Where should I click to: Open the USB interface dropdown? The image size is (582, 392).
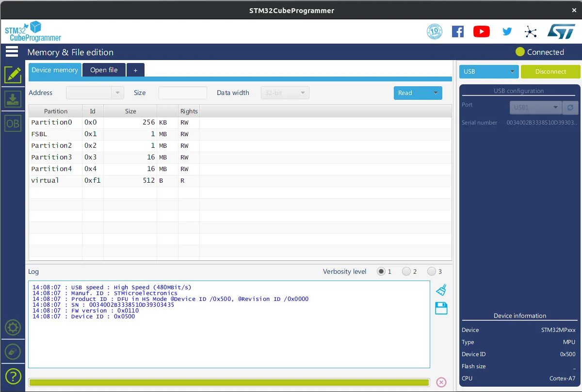coord(489,72)
